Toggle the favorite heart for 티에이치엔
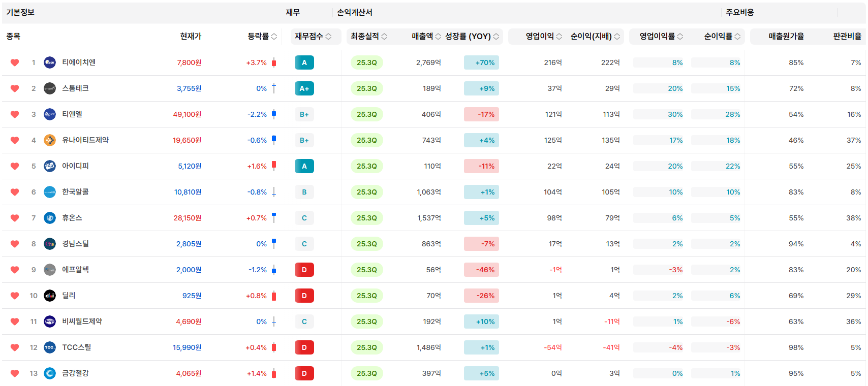The image size is (868, 386). click(x=15, y=62)
